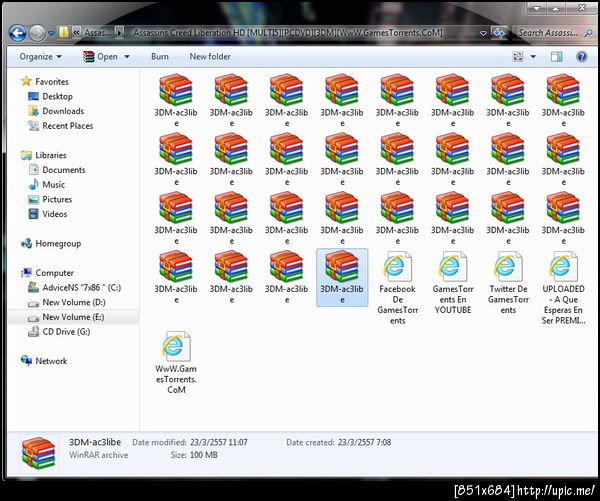600x501 pixels.
Task: Select Favorites in the navigation pane
Action: 45,81
